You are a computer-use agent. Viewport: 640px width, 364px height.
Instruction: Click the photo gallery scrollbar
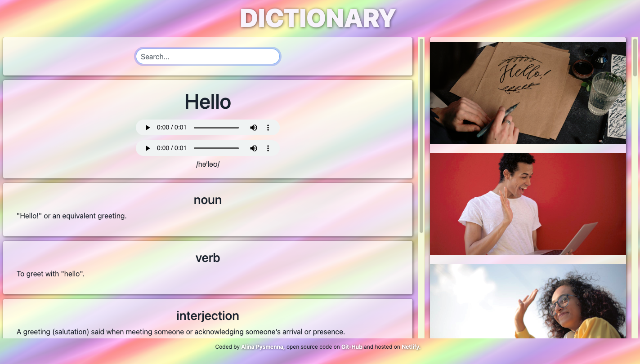[x=635, y=57]
